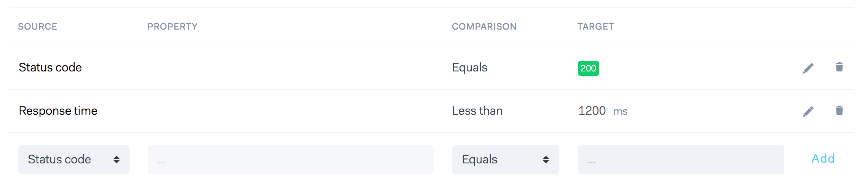Screen dimensions: 868x193
Task: Click the Equals text in first row
Action: pos(469,68)
